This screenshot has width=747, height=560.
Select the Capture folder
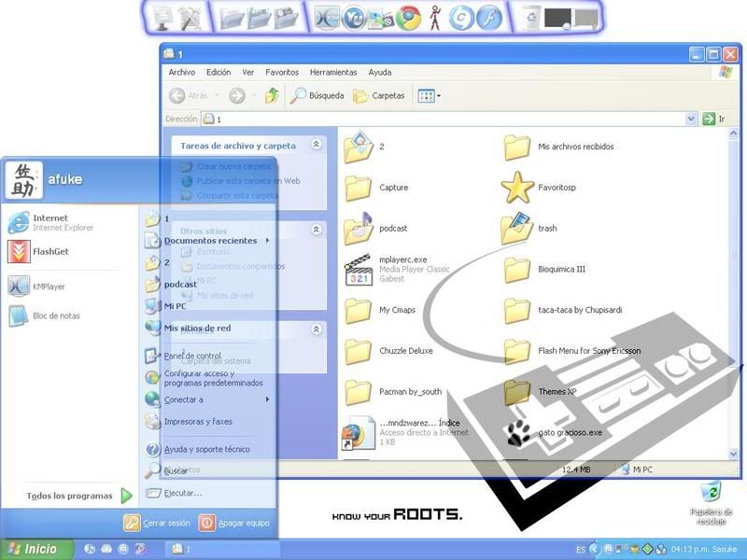click(376, 188)
